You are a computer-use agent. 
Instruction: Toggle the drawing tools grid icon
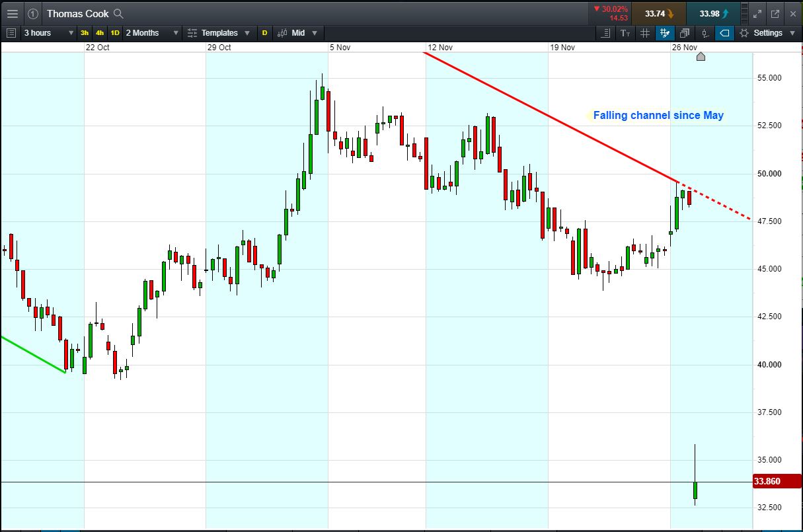coord(665,32)
